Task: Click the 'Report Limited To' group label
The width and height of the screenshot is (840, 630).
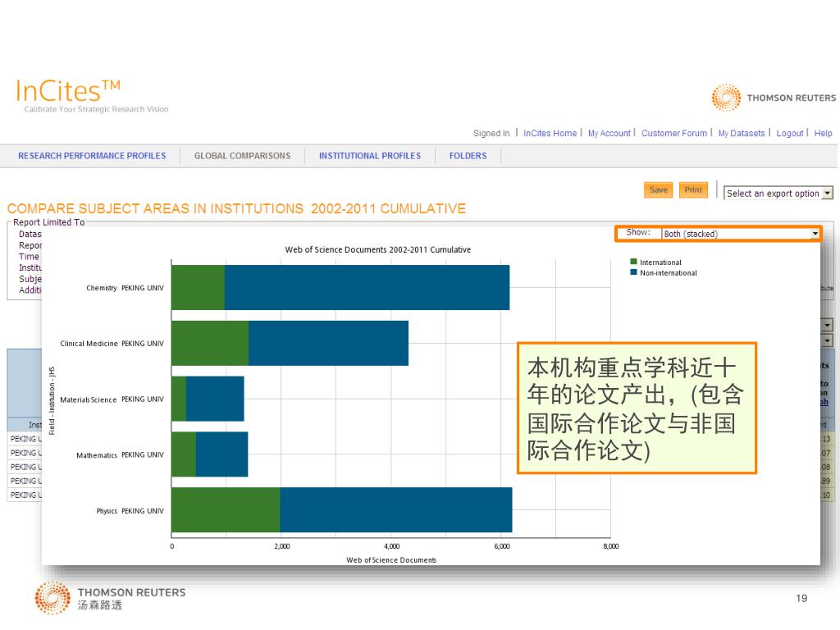Action: click(x=48, y=222)
